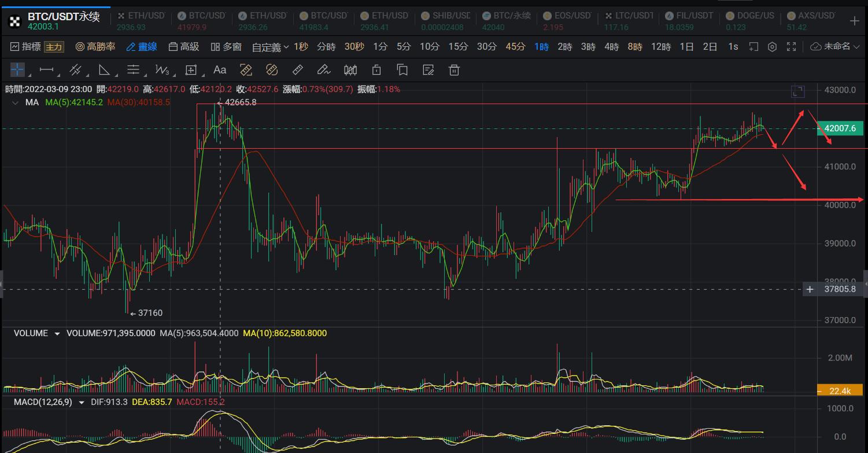
Task: Select the Elliott wave W3 tool
Action: click(x=162, y=70)
